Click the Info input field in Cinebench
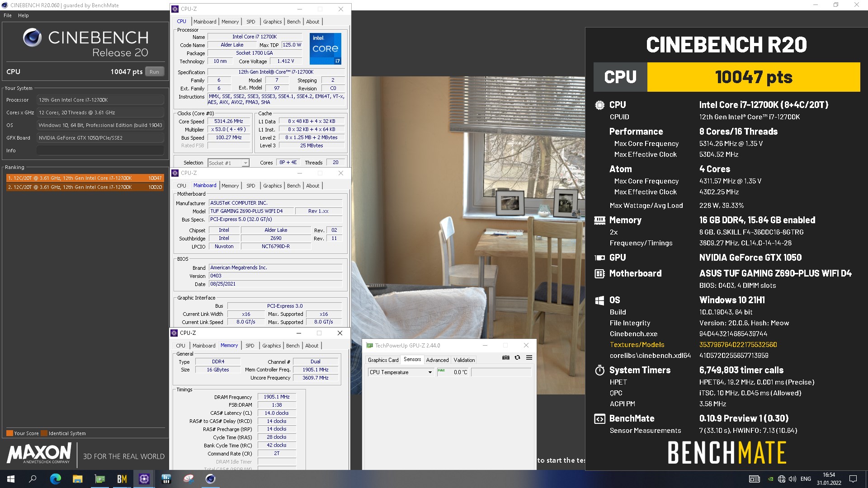Viewport: 868px width, 488px height. (100, 150)
